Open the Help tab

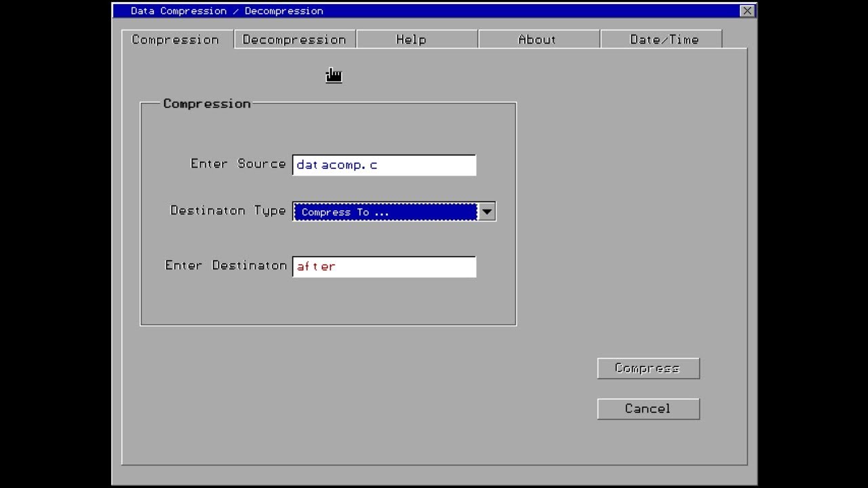pos(417,39)
